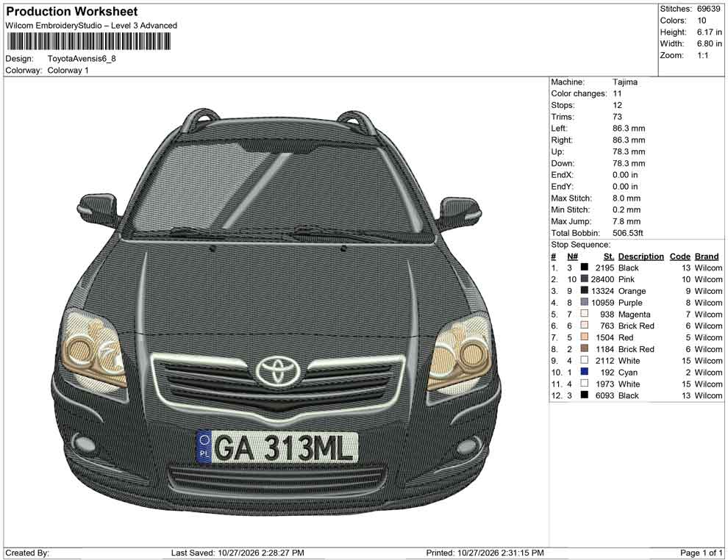Click the Max Stitch value 8.0 mm

tap(627, 198)
